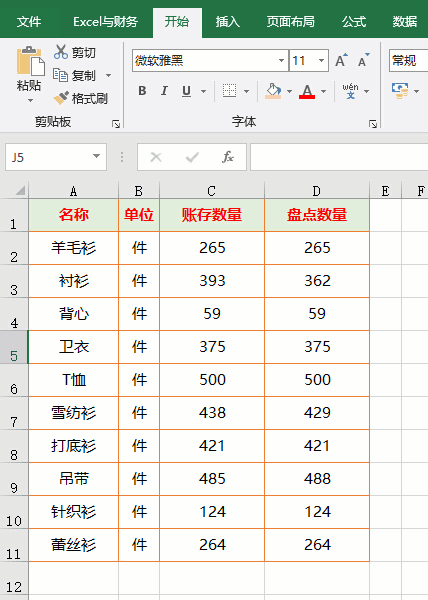Click header cell 盘点数量
Image resolution: width=428 pixels, height=600 pixels.
[x=317, y=215]
